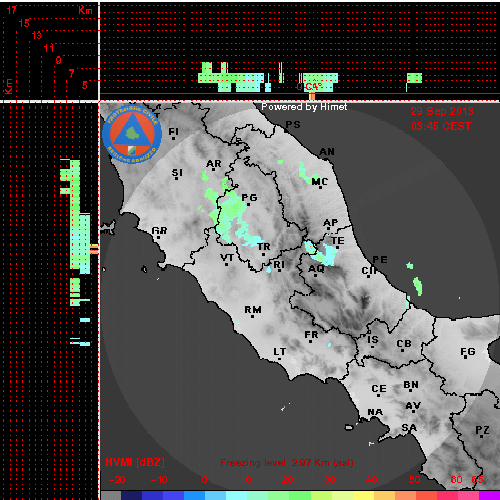This screenshot has height=500, width=500.
Task: Click the GR city label
Action: tap(159, 231)
